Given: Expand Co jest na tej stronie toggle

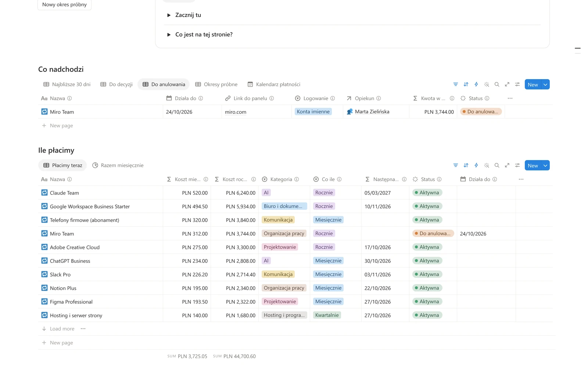Looking at the screenshot, I should pos(169,35).
